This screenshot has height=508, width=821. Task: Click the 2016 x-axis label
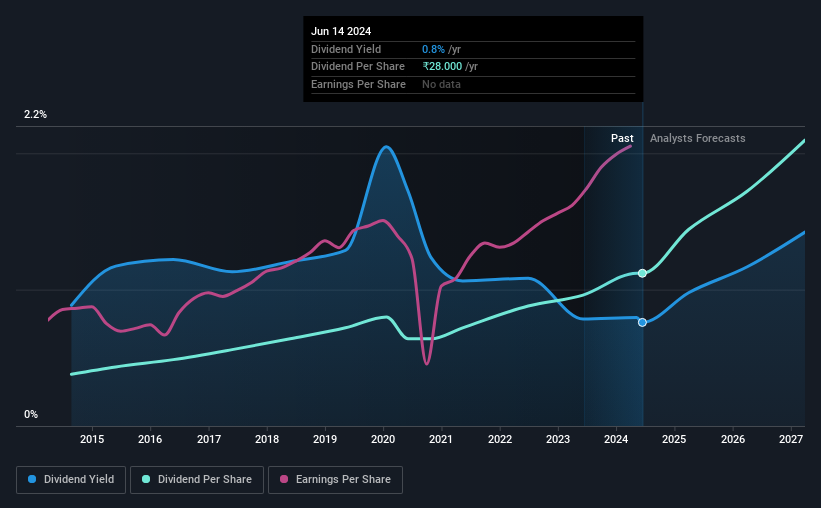tap(150, 439)
